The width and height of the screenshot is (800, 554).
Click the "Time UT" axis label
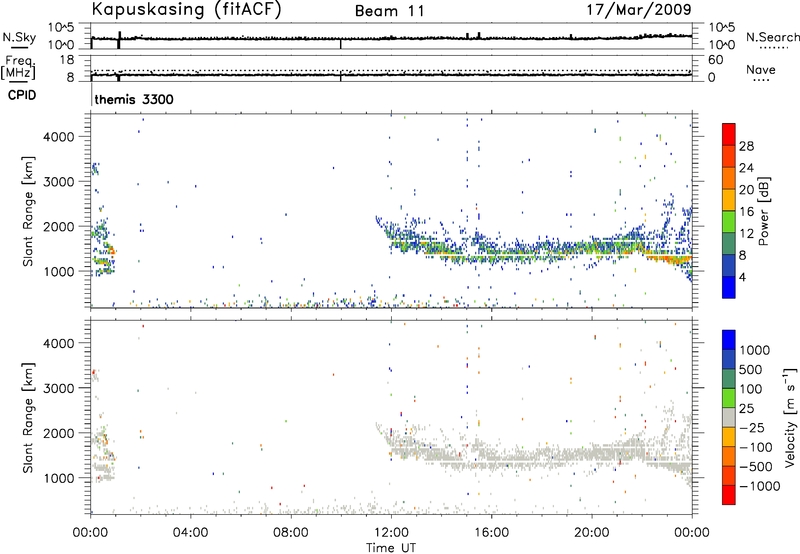(391, 548)
